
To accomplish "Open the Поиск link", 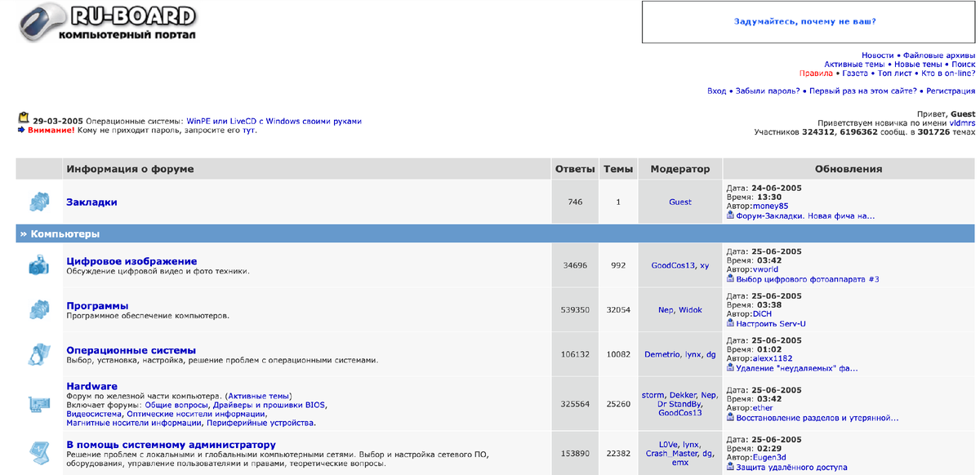I will (964, 64).
